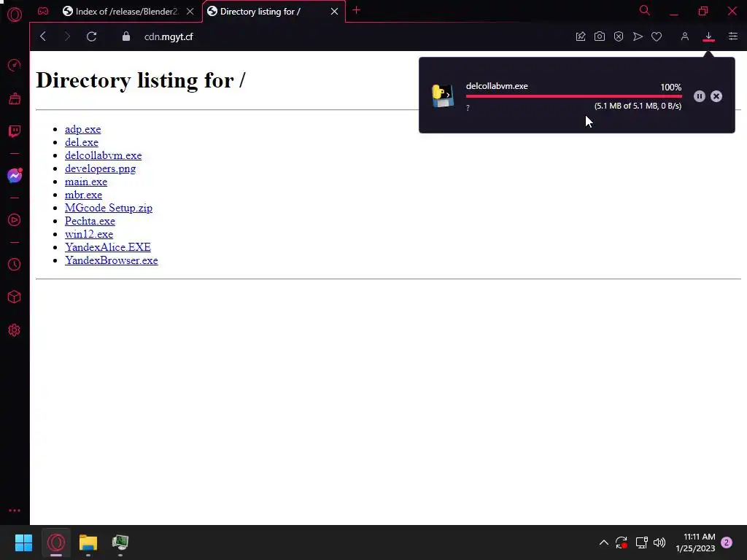Take a snapshot with camera icon
The image size is (747, 560).
(x=600, y=36)
